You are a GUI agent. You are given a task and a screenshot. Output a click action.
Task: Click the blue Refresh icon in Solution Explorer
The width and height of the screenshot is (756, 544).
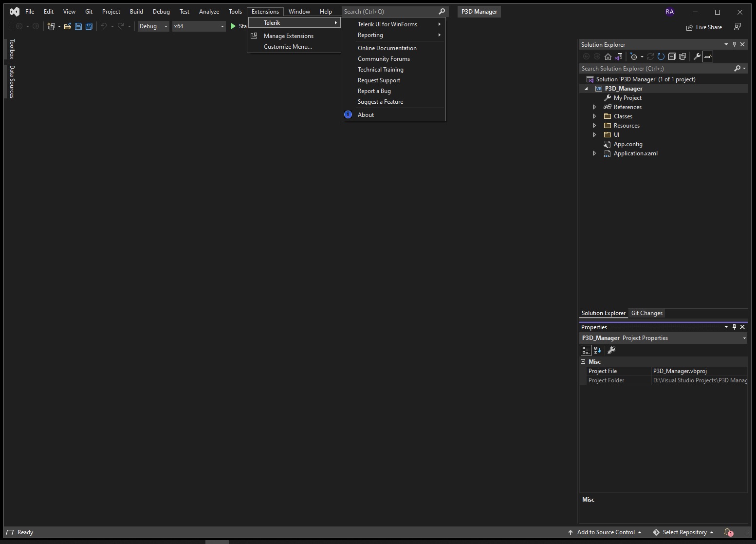661,56
